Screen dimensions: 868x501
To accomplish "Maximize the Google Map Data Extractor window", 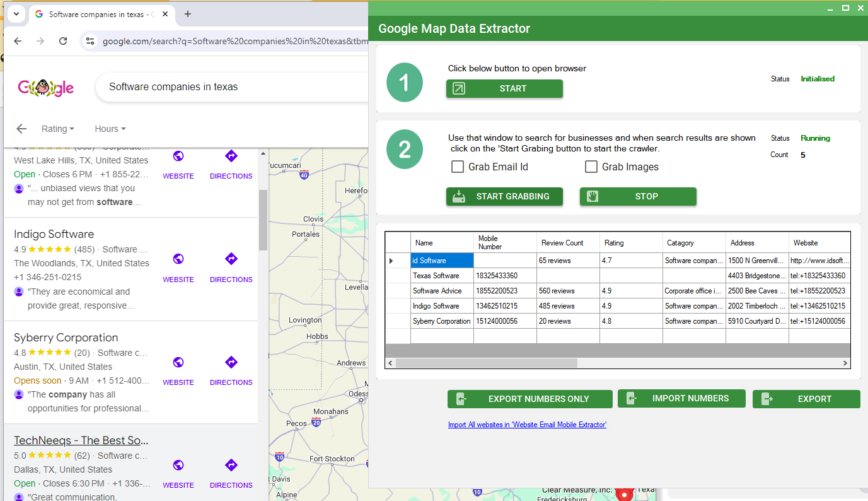I will tap(845, 8).
